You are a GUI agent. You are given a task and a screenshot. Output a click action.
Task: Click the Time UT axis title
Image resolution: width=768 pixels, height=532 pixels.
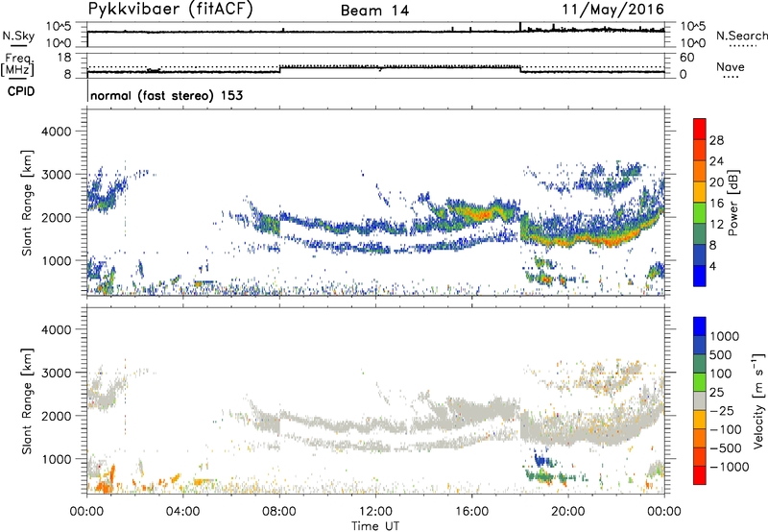coord(375,526)
